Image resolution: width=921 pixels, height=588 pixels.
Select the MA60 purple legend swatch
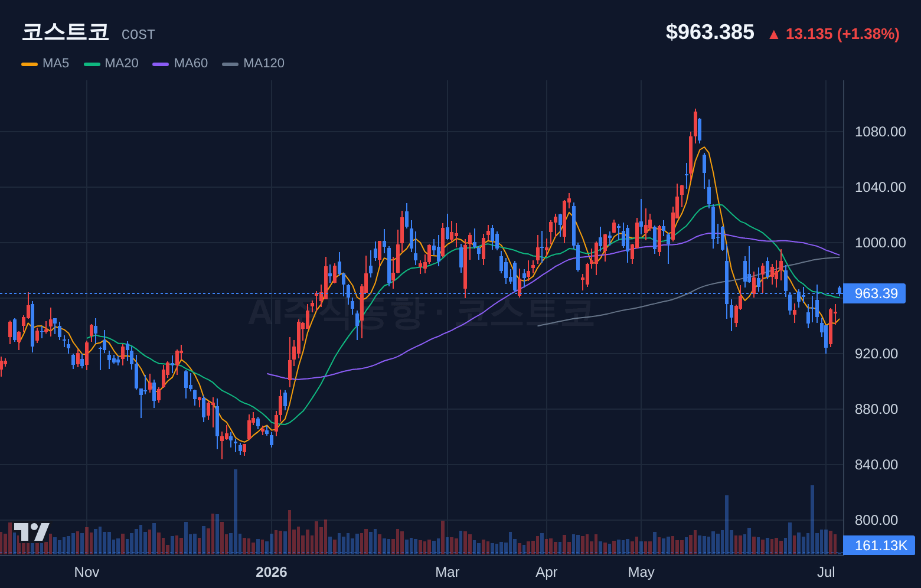[161, 64]
